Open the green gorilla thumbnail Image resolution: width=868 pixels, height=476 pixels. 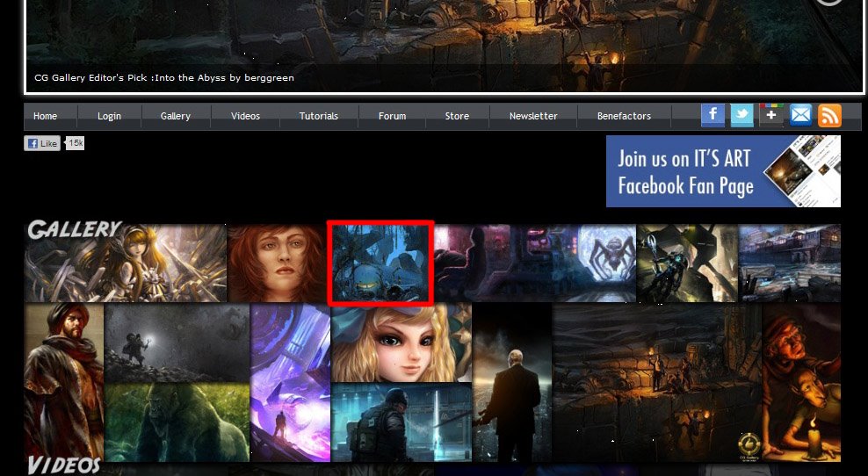coord(177,422)
